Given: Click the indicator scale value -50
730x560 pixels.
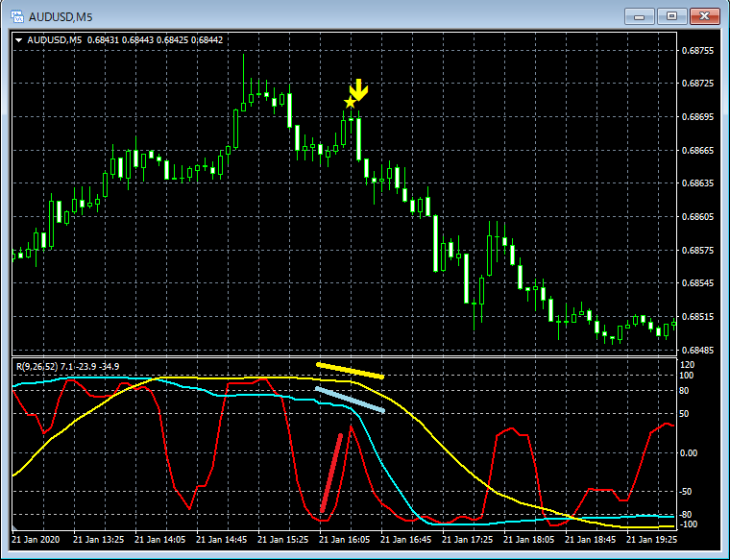Looking at the screenshot, I should tap(686, 492).
